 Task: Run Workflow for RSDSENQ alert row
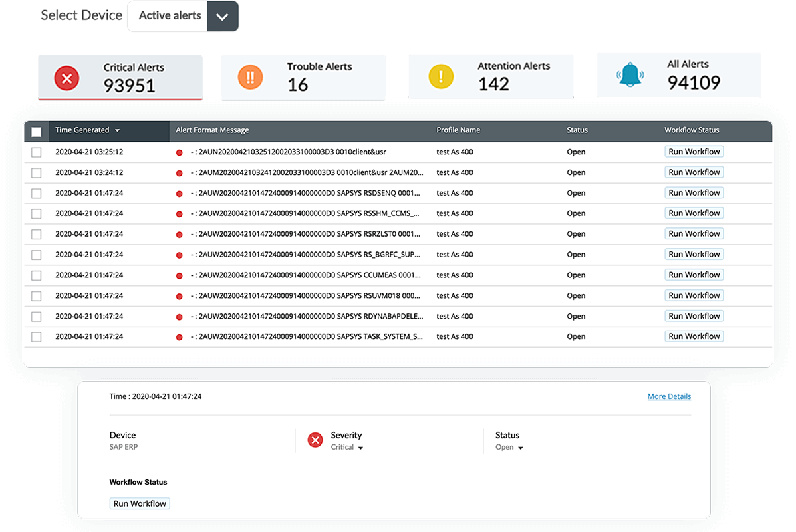point(694,192)
